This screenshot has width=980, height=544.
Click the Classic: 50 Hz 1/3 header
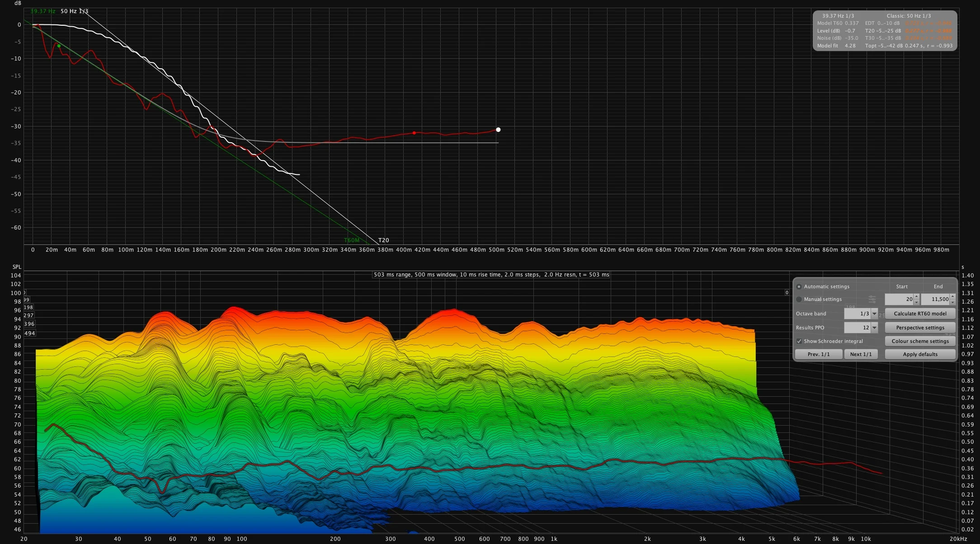909,16
